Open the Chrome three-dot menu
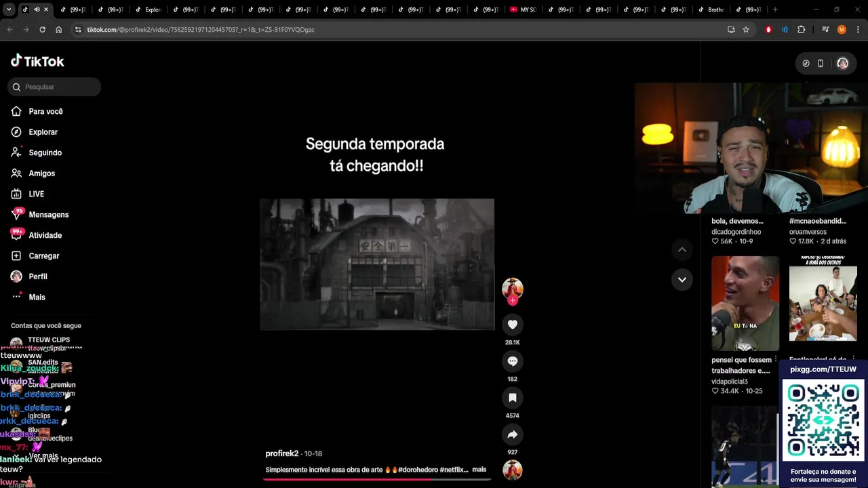 coord(858,30)
